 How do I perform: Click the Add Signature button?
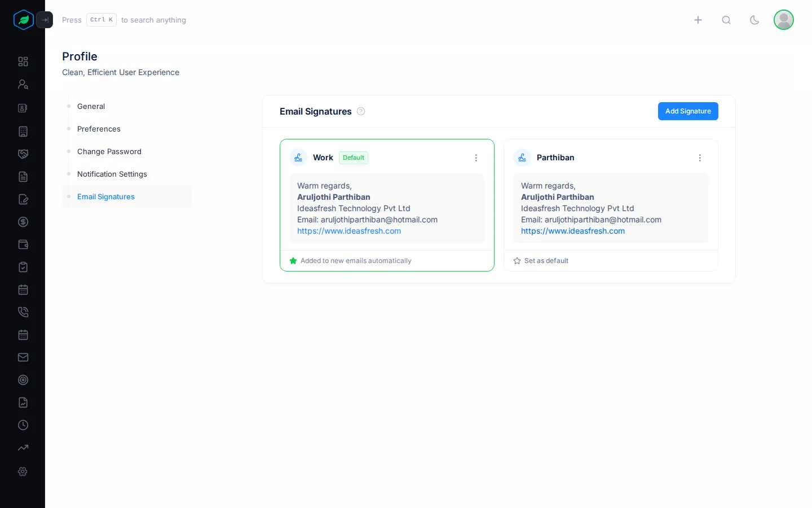(x=688, y=111)
